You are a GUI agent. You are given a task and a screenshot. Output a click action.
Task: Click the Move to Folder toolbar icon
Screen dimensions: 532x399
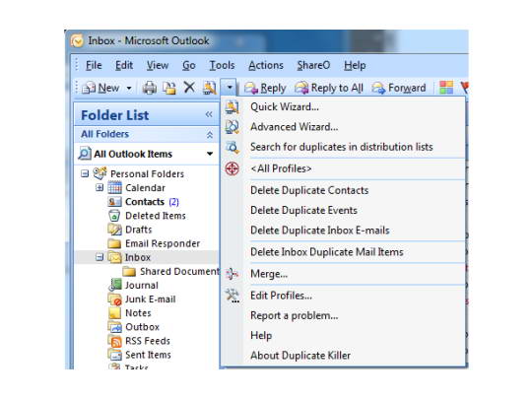[169, 88]
